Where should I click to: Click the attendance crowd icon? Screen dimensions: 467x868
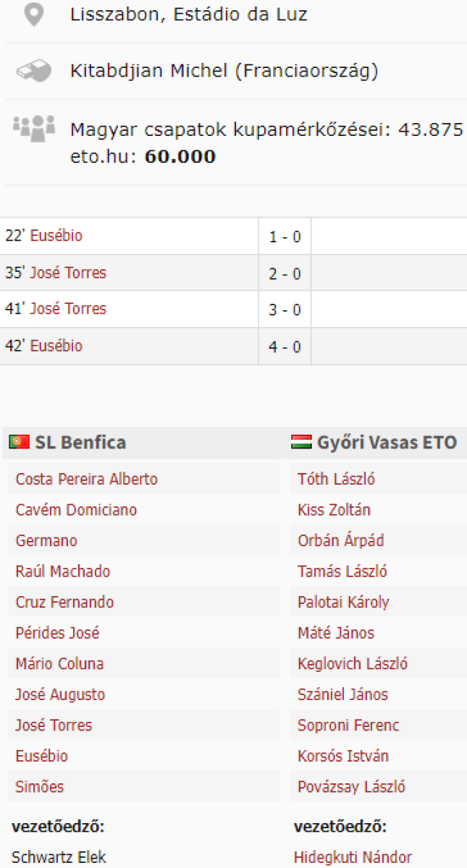pos(33,127)
